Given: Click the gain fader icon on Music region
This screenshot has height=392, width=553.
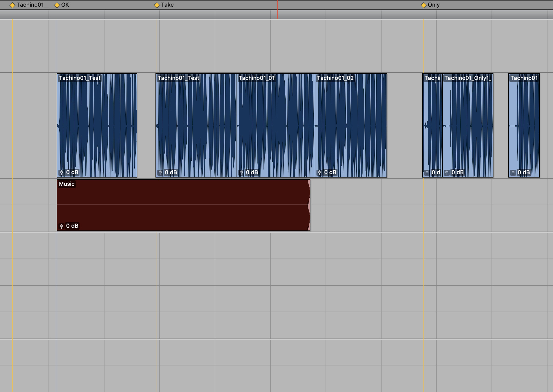Looking at the screenshot, I should pos(61,226).
